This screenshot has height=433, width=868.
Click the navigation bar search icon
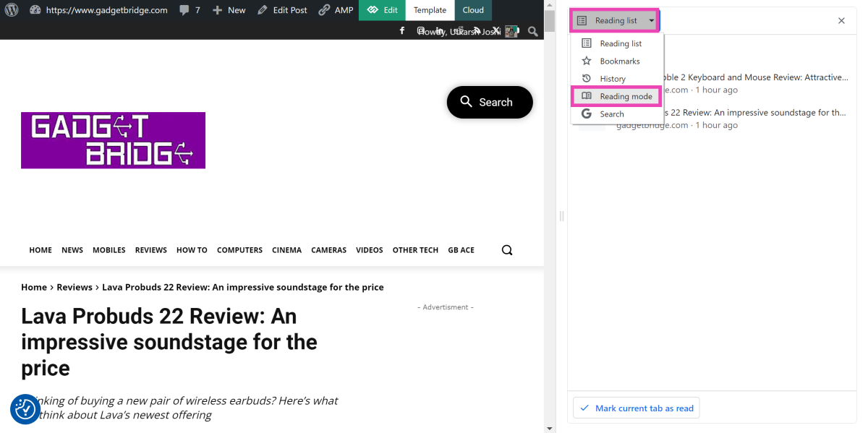(507, 250)
